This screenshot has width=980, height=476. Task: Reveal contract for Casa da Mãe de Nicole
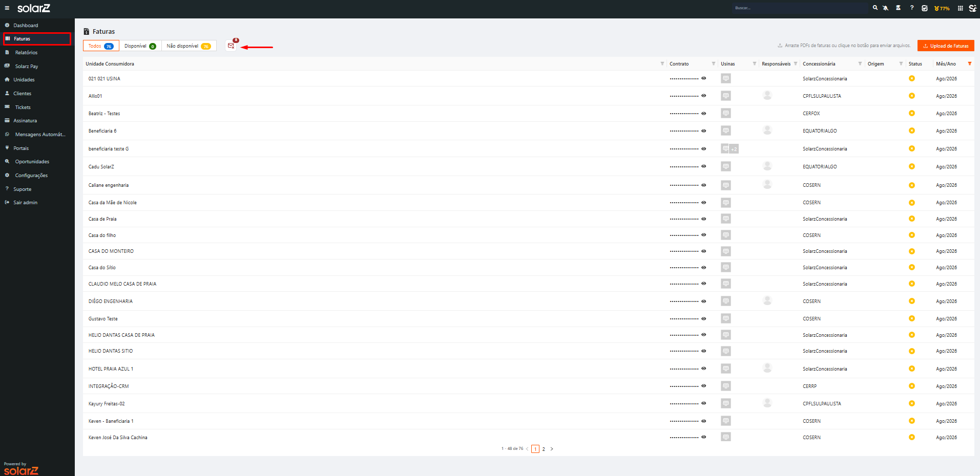click(x=704, y=202)
